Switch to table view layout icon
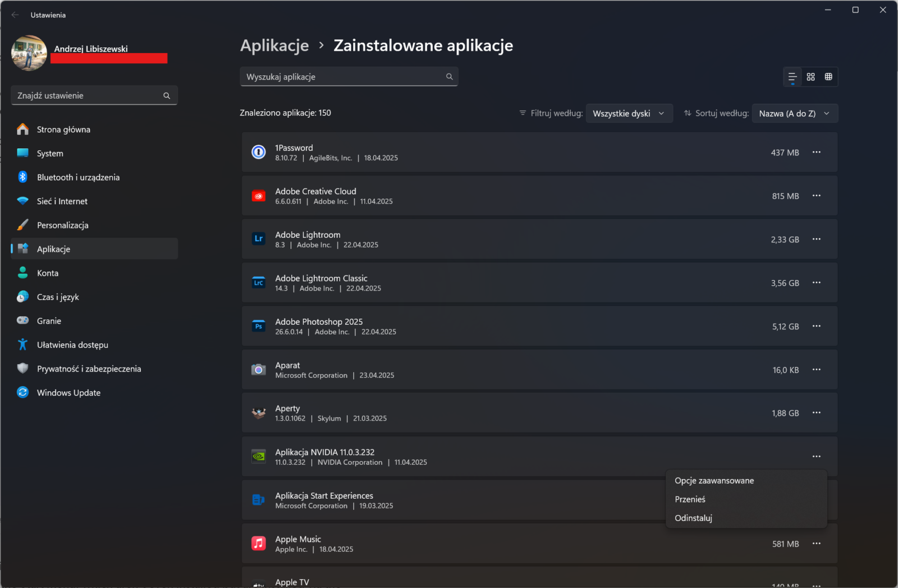 [828, 77]
